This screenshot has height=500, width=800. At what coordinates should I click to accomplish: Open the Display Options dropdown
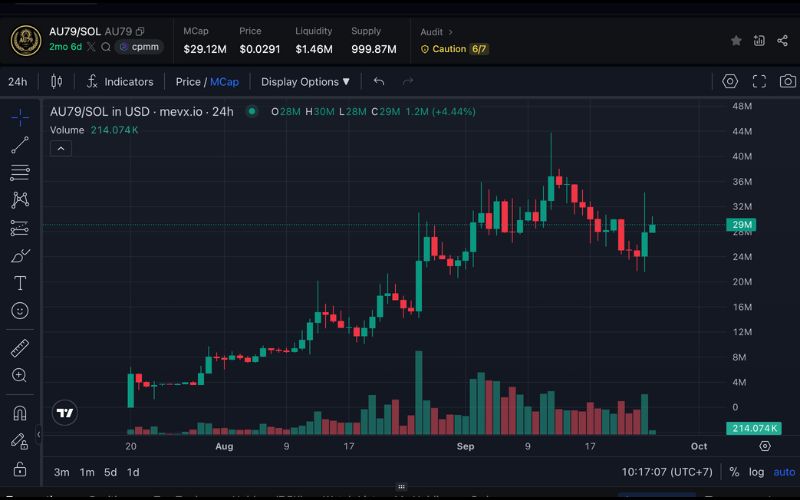click(305, 81)
